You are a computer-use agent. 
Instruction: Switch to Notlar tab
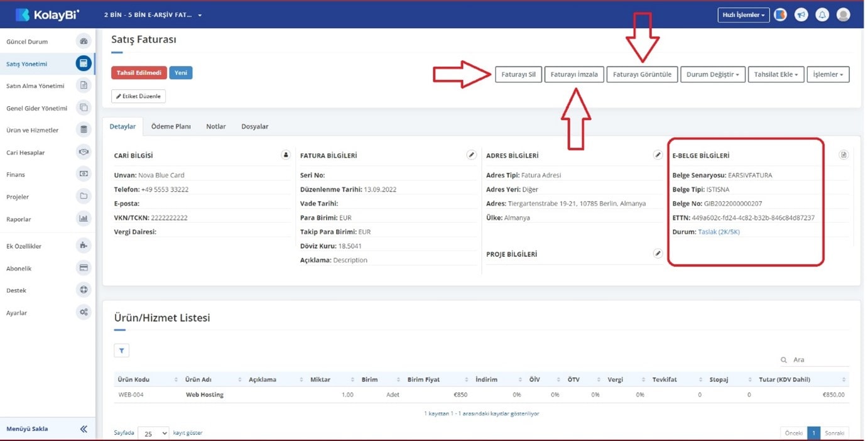216,126
